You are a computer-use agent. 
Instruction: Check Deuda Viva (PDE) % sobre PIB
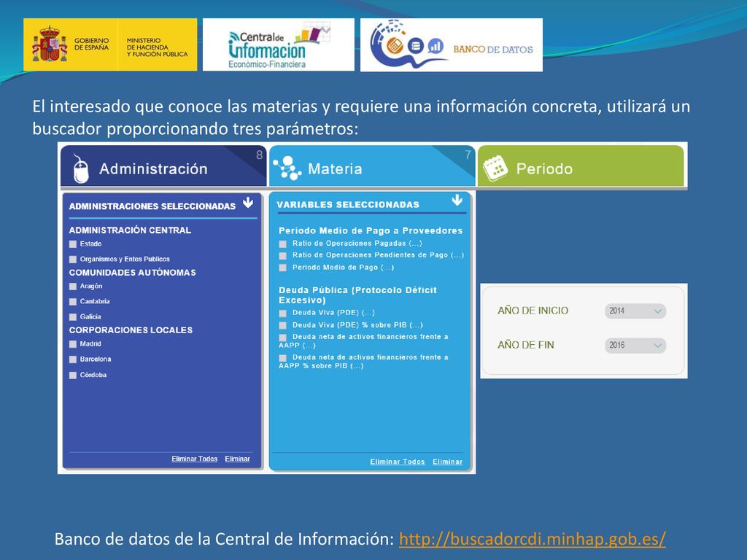[282, 325]
